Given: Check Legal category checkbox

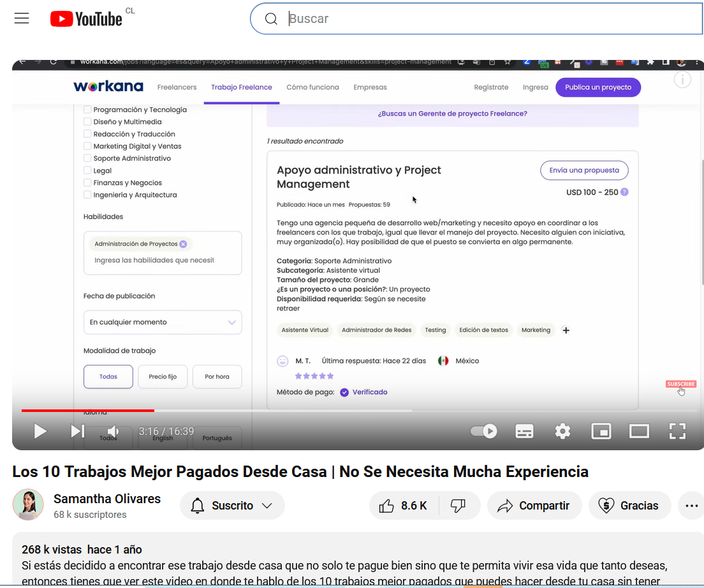Looking at the screenshot, I should [87, 170].
